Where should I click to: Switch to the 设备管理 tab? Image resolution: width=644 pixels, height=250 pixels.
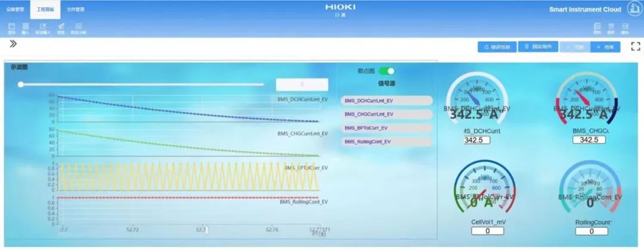click(x=14, y=10)
